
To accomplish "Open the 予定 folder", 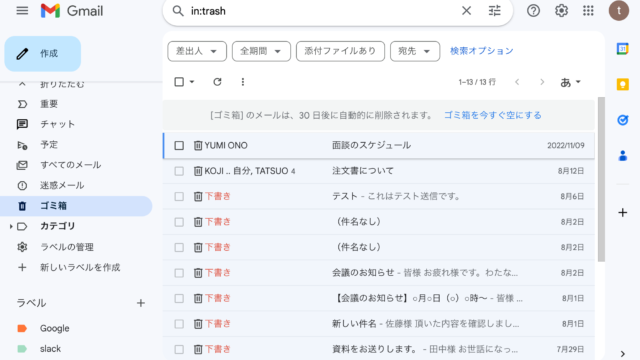I will 49,145.
